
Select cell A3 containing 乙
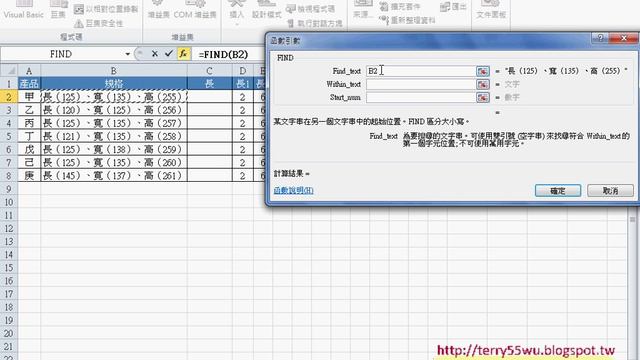pyautogui.click(x=29, y=110)
